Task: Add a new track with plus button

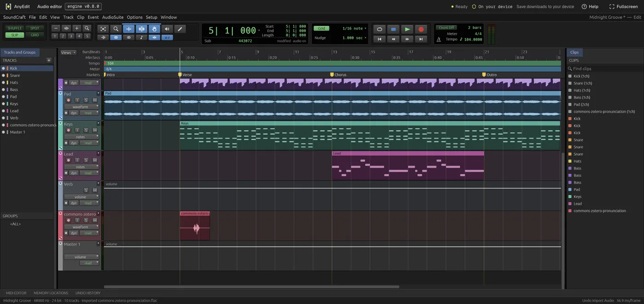Action: [x=49, y=60]
